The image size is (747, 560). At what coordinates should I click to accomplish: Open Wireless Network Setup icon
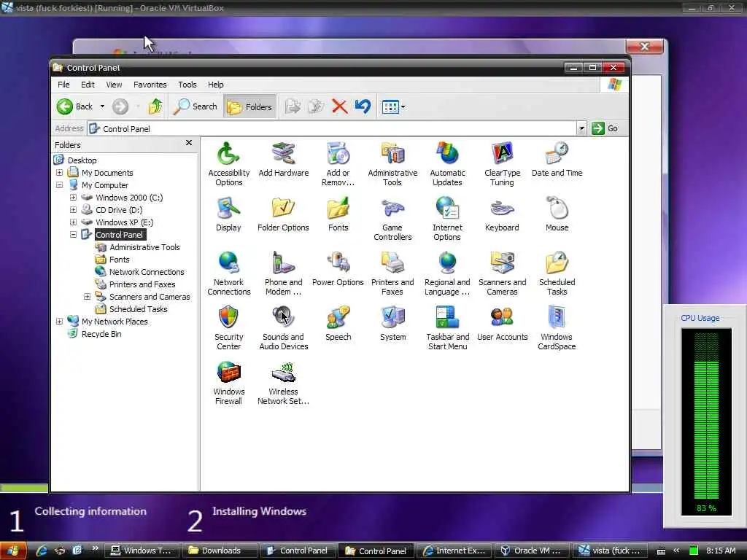point(284,382)
